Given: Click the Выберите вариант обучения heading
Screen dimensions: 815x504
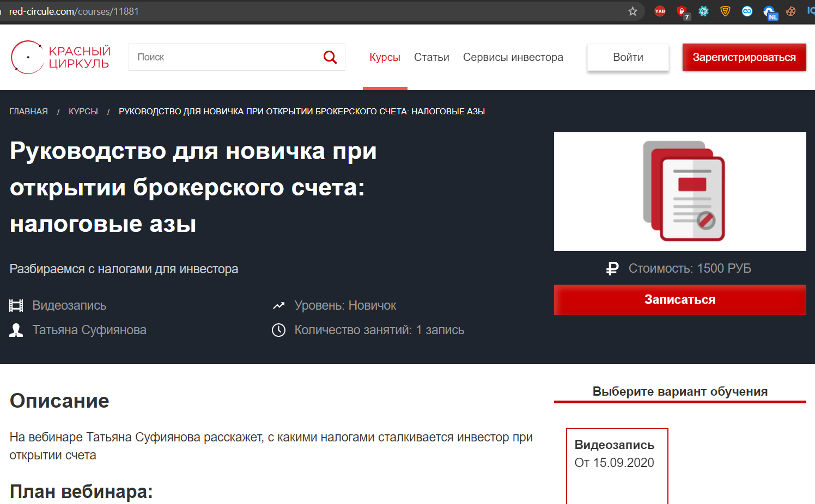Looking at the screenshot, I should tap(680, 392).
